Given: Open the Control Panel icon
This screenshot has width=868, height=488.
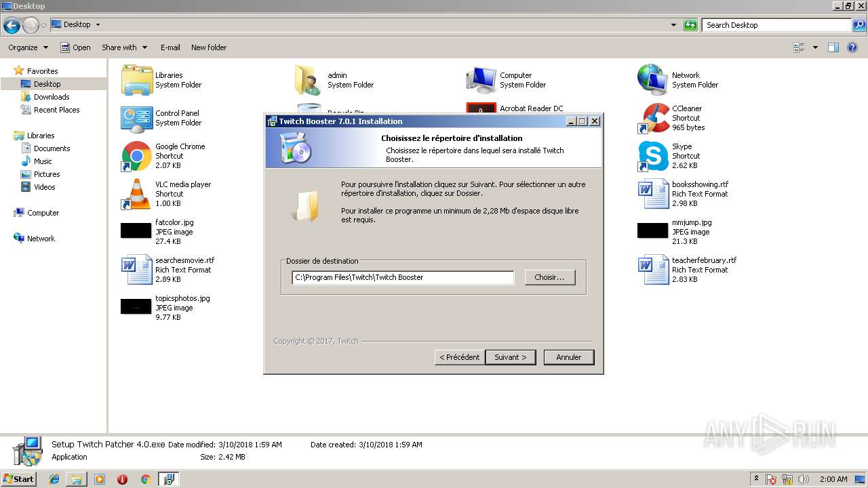Looking at the screenshot, I should [137, 119].
